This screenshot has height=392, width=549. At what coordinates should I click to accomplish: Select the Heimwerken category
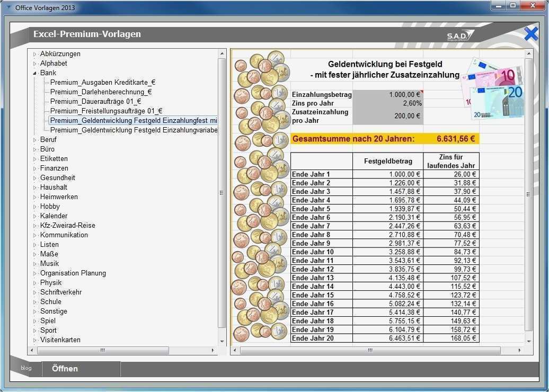59,197
